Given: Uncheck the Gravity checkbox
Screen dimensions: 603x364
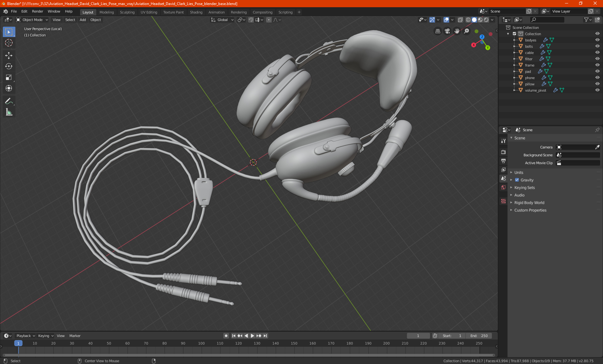Looking at the screenshot, I should pos(517,180).
